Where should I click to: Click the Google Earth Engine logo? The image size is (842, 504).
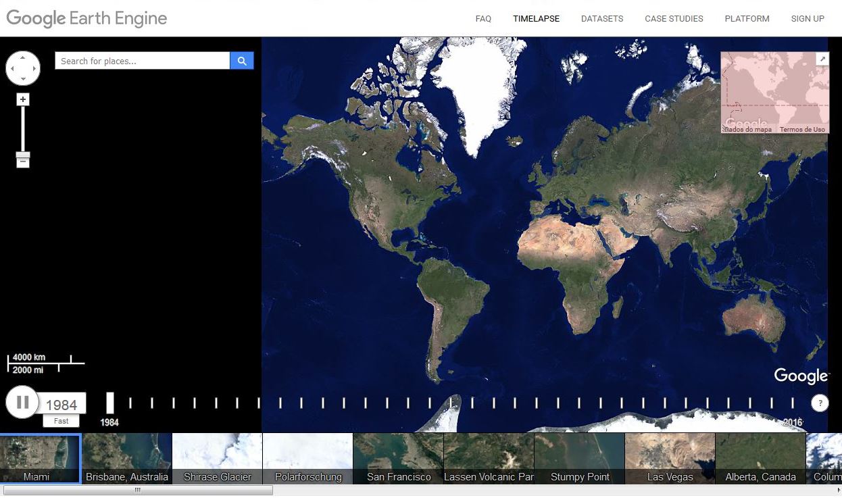[86, 18]
